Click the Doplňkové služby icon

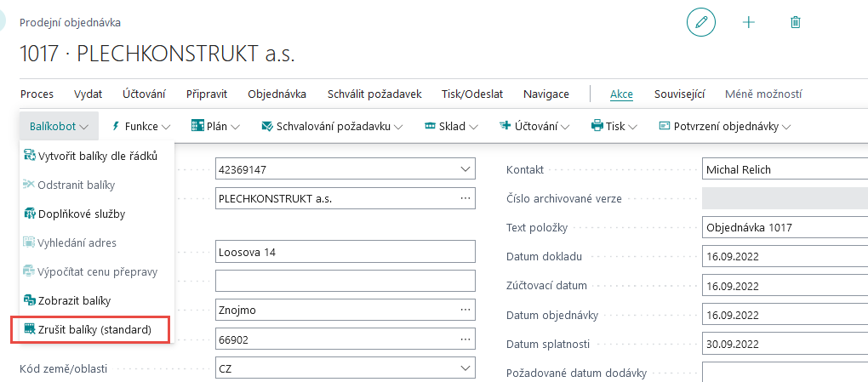click(x=30, y=214)
